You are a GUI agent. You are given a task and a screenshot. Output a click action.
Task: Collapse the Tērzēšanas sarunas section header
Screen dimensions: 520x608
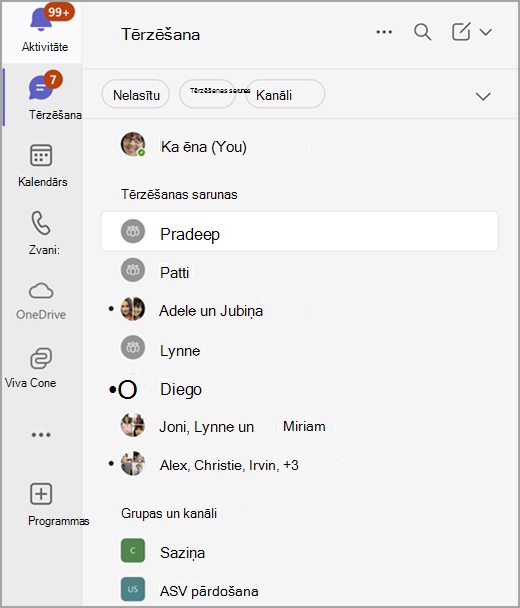point(179,194)
